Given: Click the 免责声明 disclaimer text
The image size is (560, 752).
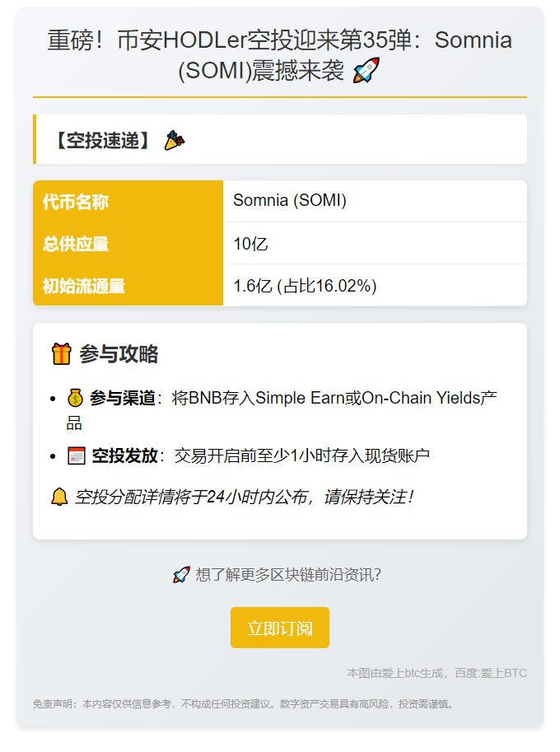Looking at the screenshot, I should click(243, 704).
